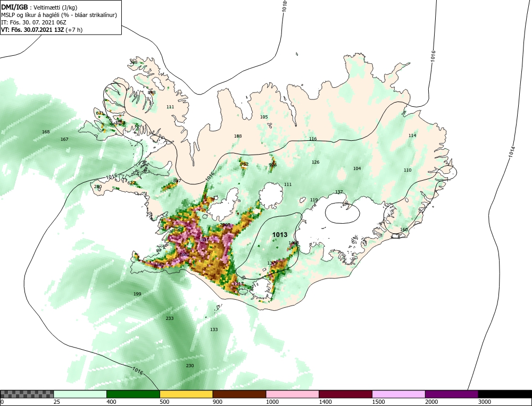Click the map value 926
Viewport: 532px width, 406px height.
tap(273, 165)
